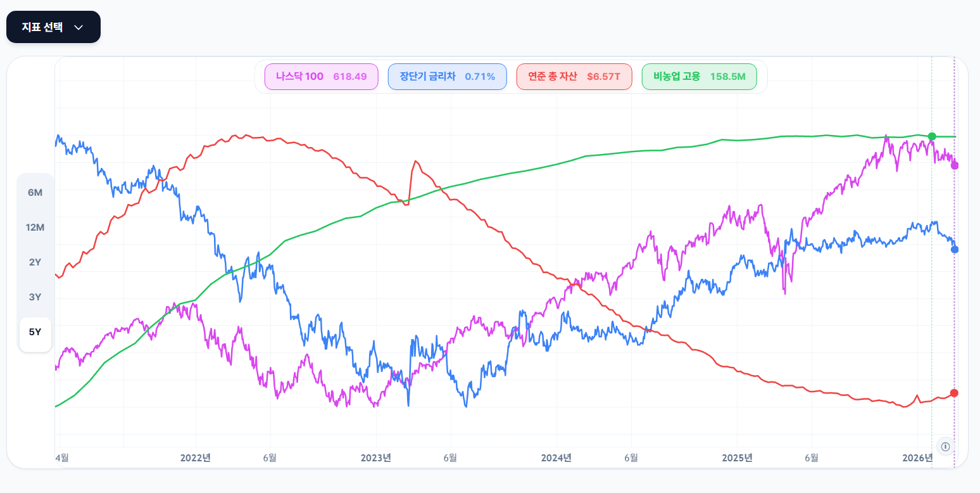Click the blue endpoint dot of yield spread line
Image resolution: width=980 pixels, height=493 pixels.
click(955, 250)
